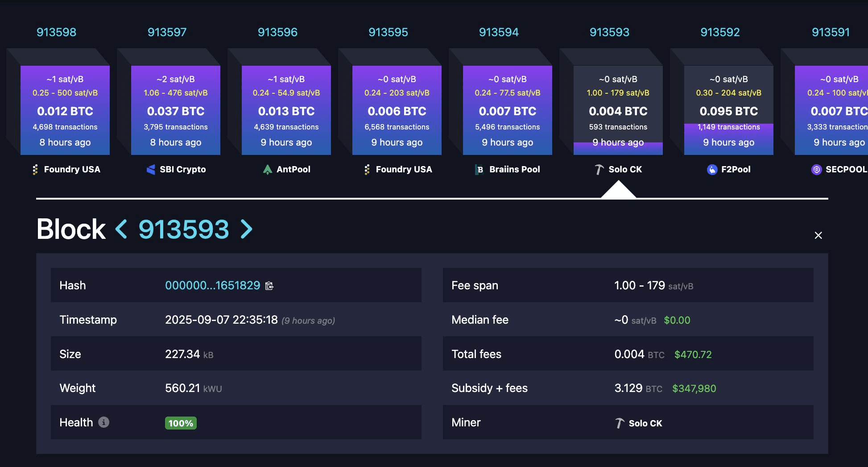Open Braiins Pool page

[515, 170]
